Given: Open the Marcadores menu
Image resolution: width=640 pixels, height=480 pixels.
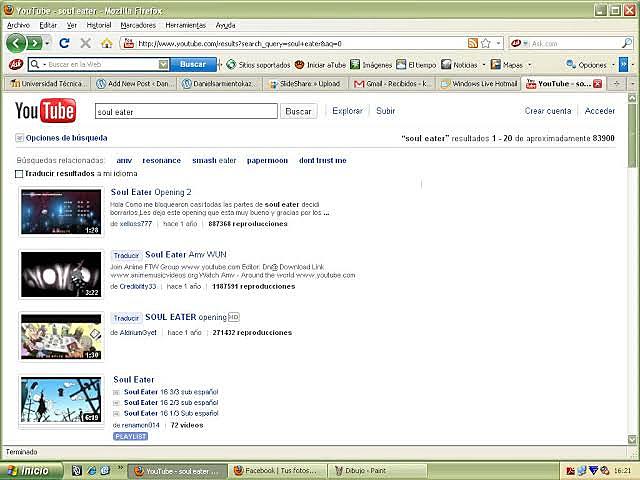Looking at the screenshot, I should point(138,25).
